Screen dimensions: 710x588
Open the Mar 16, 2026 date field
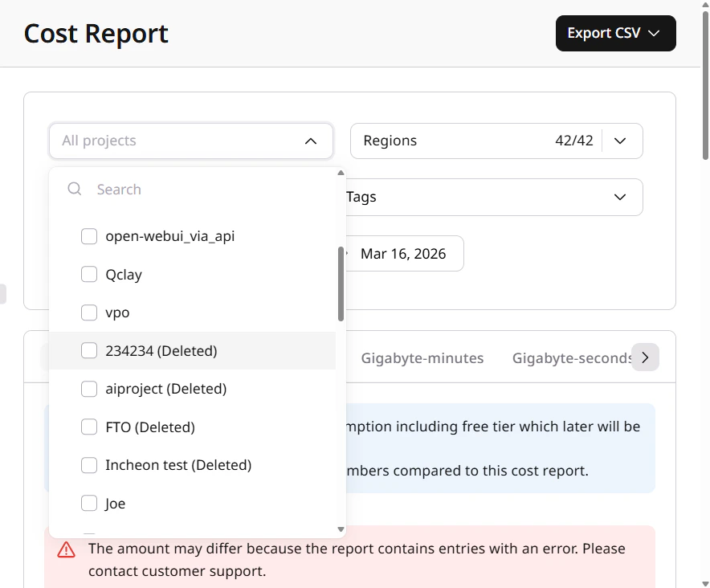[x=404, y=253]
